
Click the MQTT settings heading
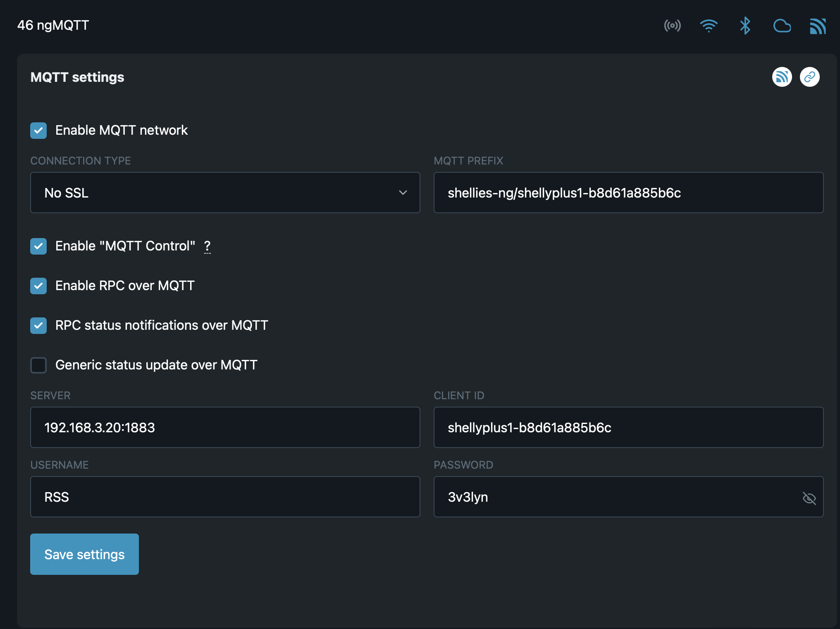77,77
